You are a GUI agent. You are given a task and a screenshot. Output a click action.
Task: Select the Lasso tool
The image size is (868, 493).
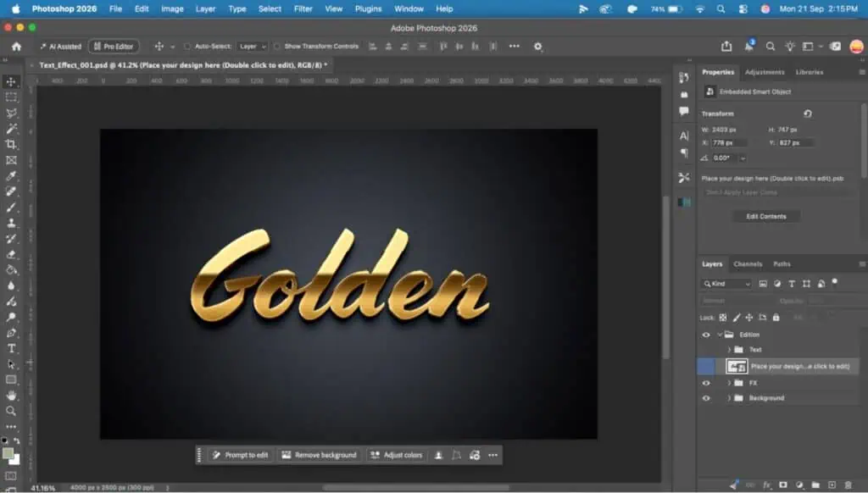pyautogui.click(x=11, y=113)
